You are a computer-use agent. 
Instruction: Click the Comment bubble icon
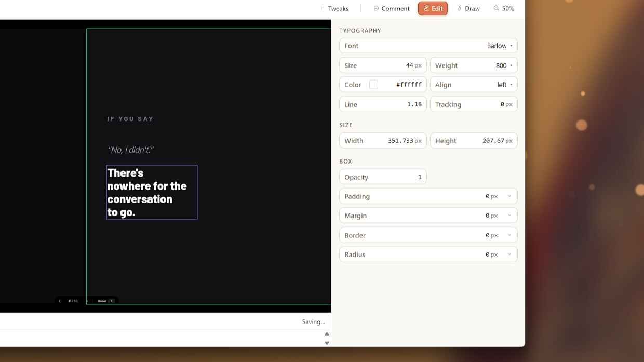click(x=376, y=8)
